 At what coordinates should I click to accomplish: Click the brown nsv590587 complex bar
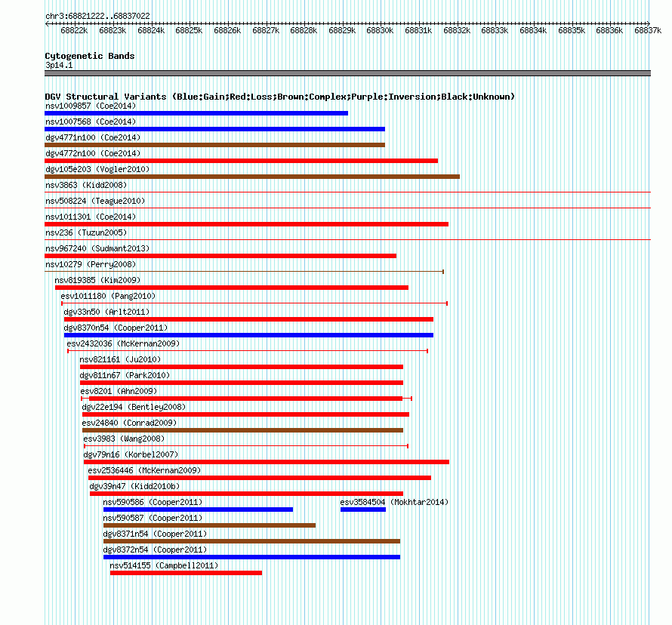click(x=210, y=525)
